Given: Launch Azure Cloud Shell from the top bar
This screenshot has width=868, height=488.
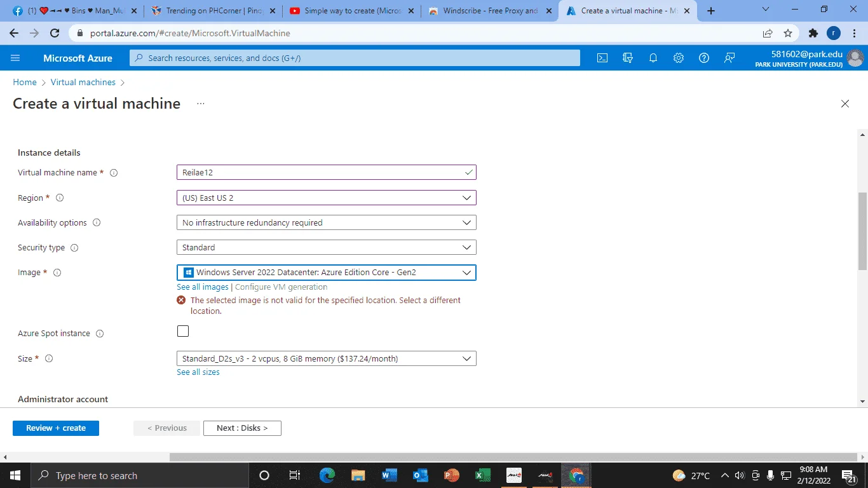Looking at the screenshot, I should pyautogui.click(x=602, y=58).
